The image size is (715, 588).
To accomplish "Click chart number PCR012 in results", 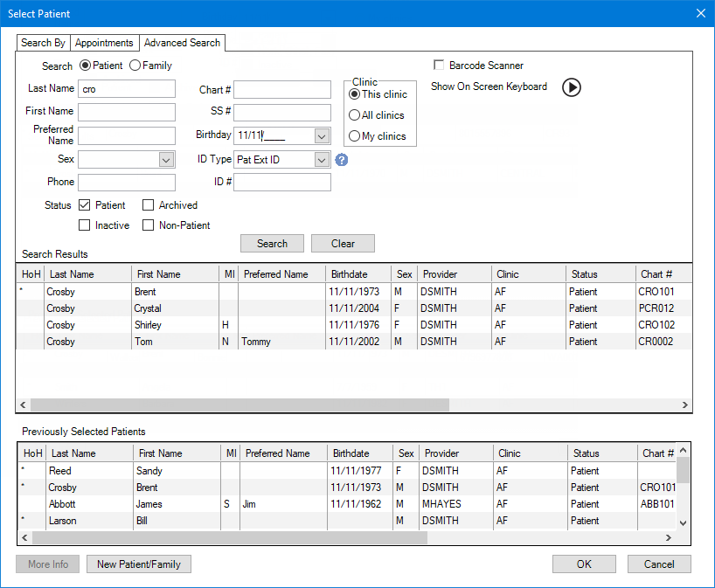I will pyautogui.click(x=656, y=308).
